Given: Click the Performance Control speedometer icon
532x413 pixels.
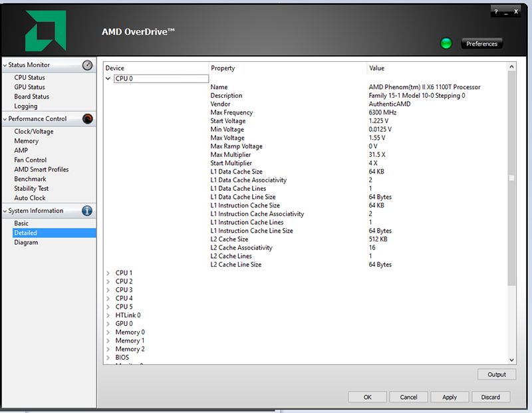Looking at the screenshot, I should click(88, 119).
